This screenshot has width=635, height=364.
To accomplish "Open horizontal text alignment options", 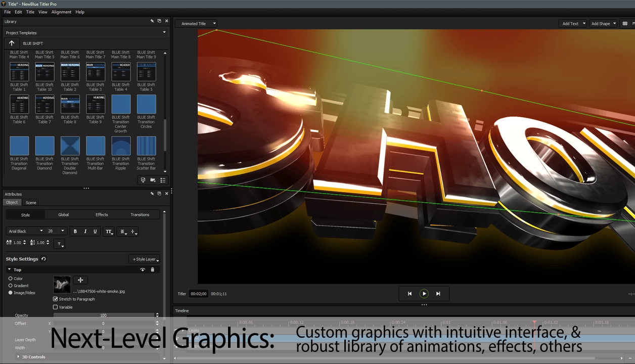I will [123, 232].
